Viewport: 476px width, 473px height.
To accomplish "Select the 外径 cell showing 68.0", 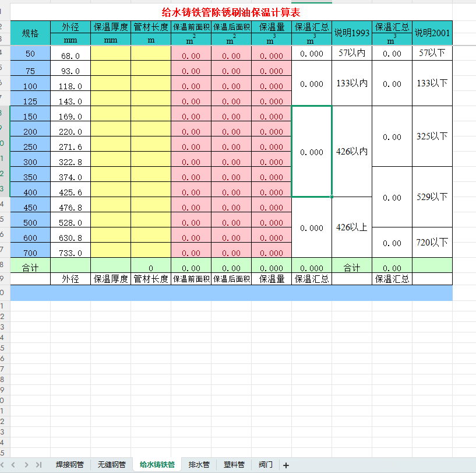I will pyautogui.click(x=70, y=55).
